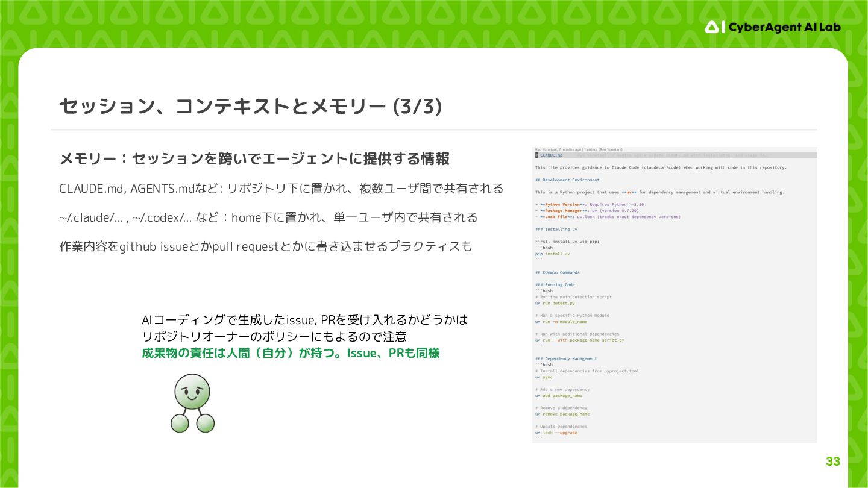Click the text リポジトリオーナーのポリシーにもよるので注意

pos(274,336)
